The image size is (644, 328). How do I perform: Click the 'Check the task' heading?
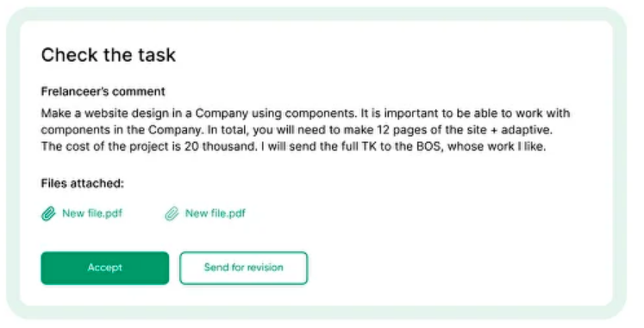point(109,55)
